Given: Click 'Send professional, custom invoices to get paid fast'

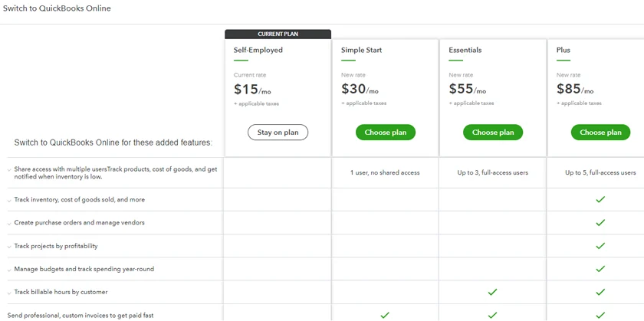Looking at the screenshot, I should coord(80,316).
